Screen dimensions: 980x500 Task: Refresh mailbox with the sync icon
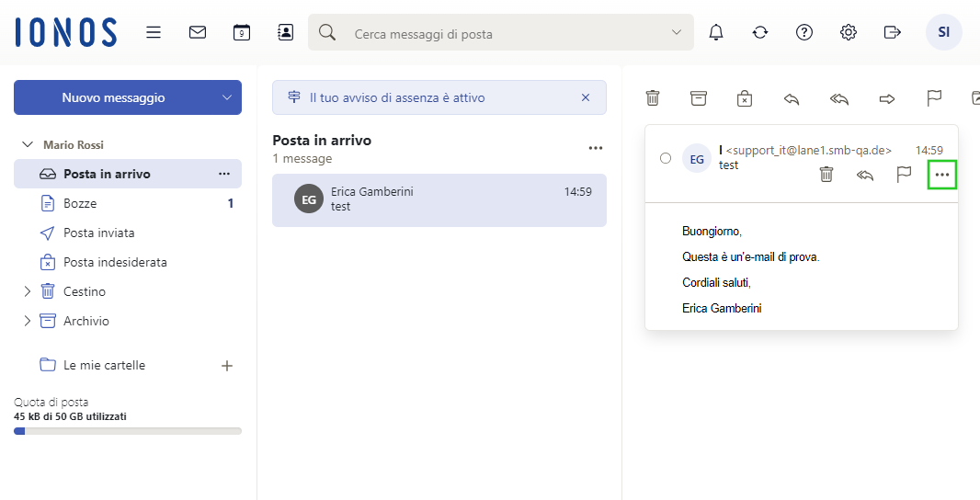pyautogui.click(x=760, y=32)
